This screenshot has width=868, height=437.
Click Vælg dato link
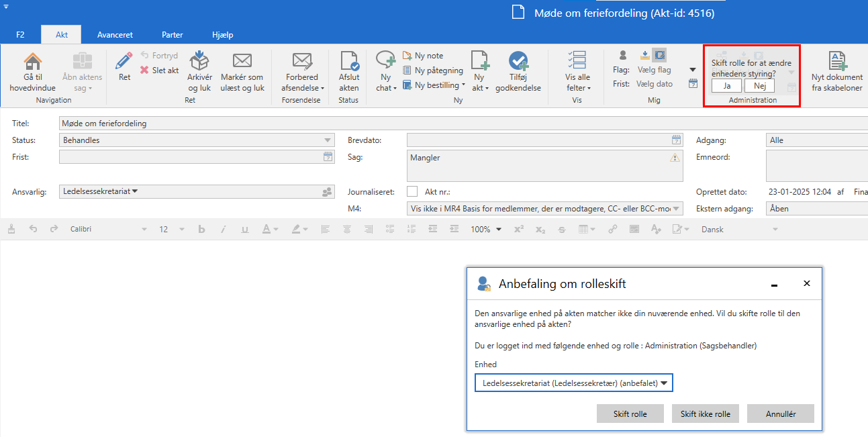[x=655, y=84]
